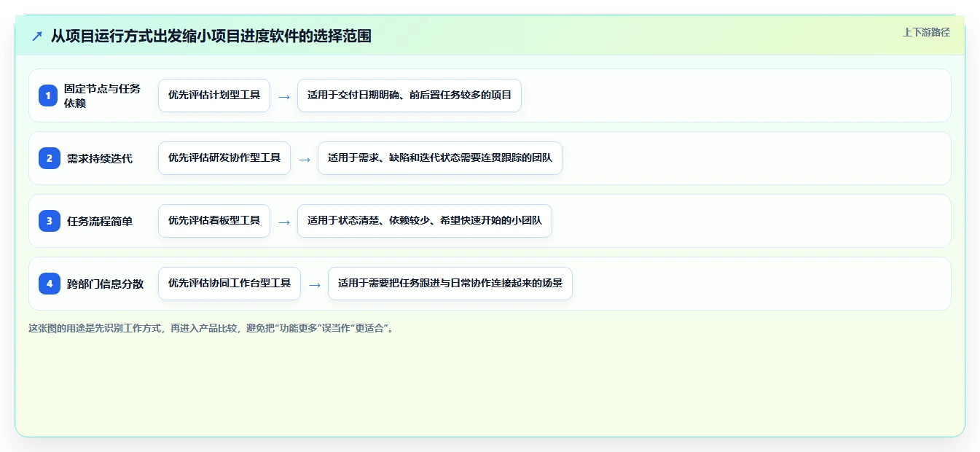Click the '优先评估协同工作台型工具' box
This screenshot has height=452, width=980.
[x=230, y=284]
